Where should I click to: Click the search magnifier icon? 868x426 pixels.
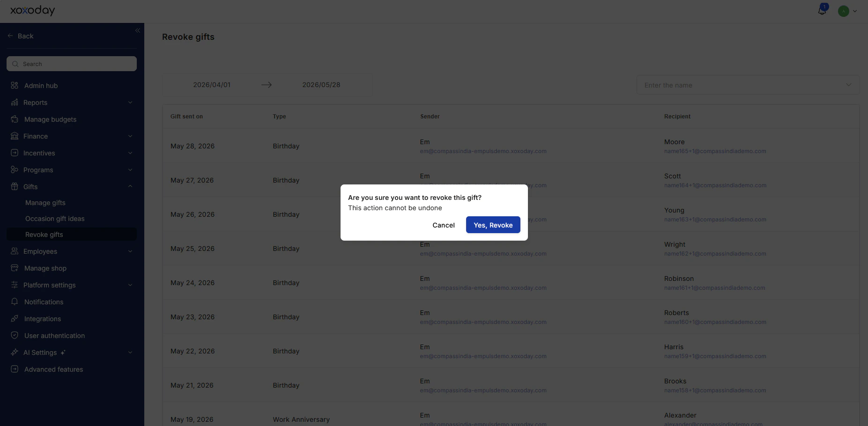pos(15,64)
